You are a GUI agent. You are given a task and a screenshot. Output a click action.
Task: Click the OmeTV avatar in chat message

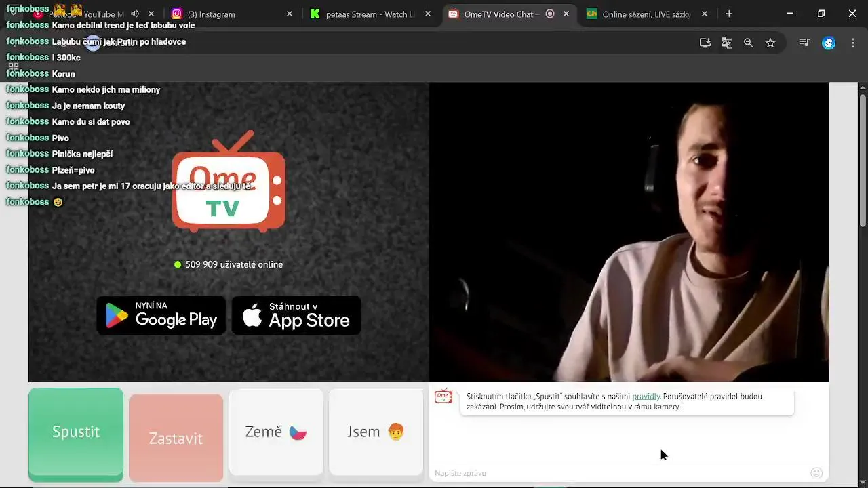tap(443, 396)
